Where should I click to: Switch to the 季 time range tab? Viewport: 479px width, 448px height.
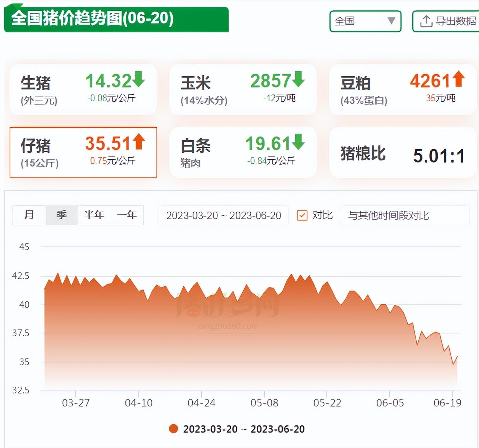[62, 215]
